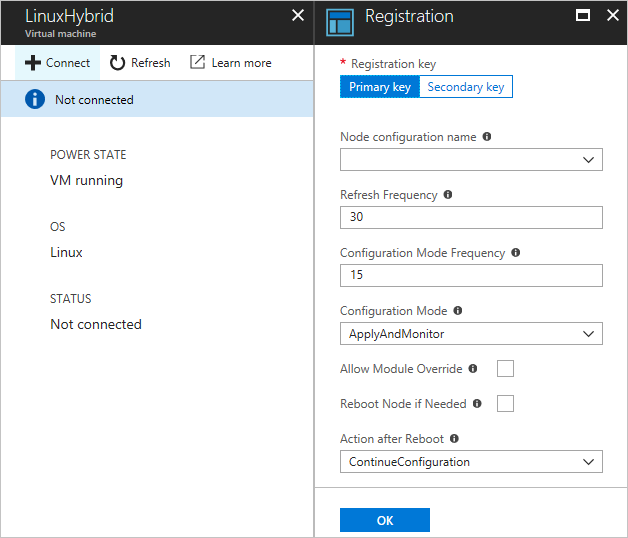Click the Refresh circular arrow icon

[117, 63]
